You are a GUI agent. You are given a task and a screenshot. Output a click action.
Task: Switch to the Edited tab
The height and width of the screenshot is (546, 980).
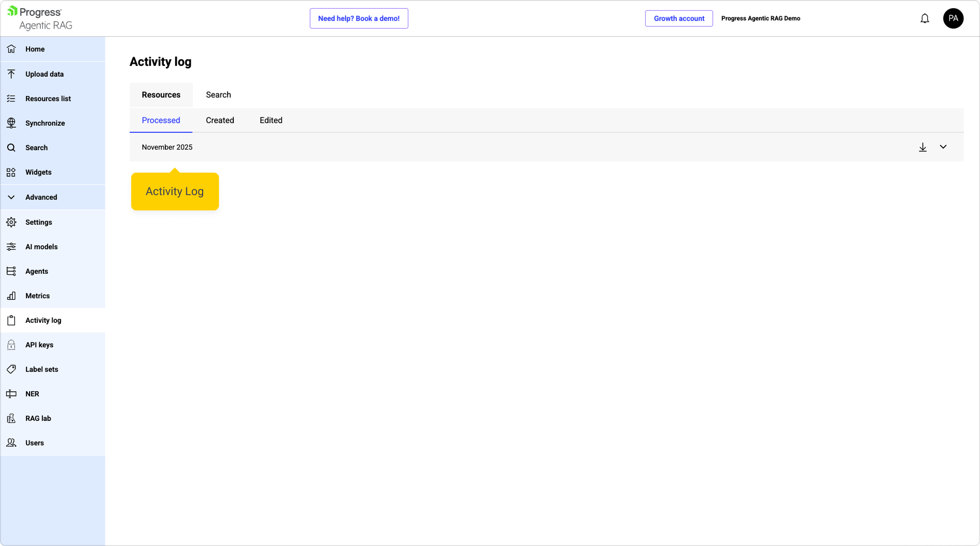(x=271, y=121)
